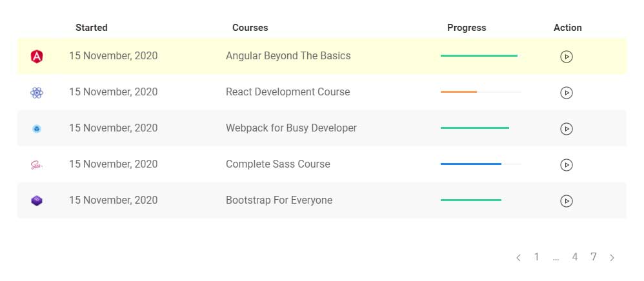Click the pink Sass logo icon
The width and height of the screenshot is (644, 281).
coord(37,166)
